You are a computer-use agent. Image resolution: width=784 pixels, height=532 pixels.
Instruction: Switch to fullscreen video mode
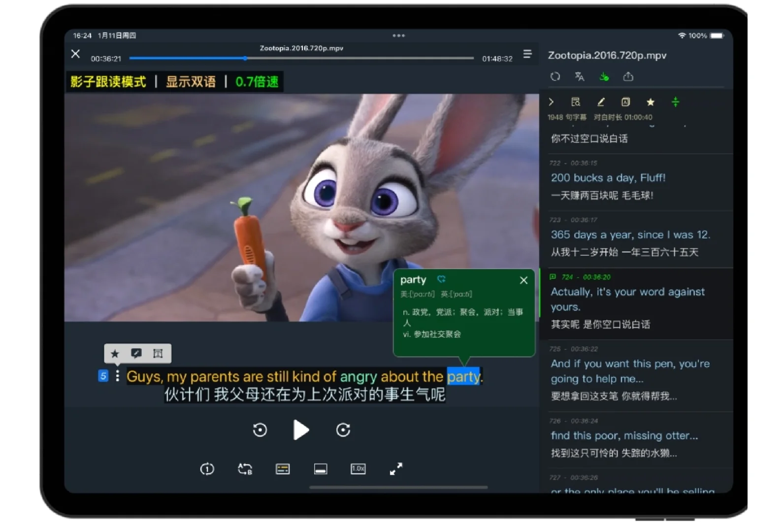pyautogui.click(x=396, y=469)
